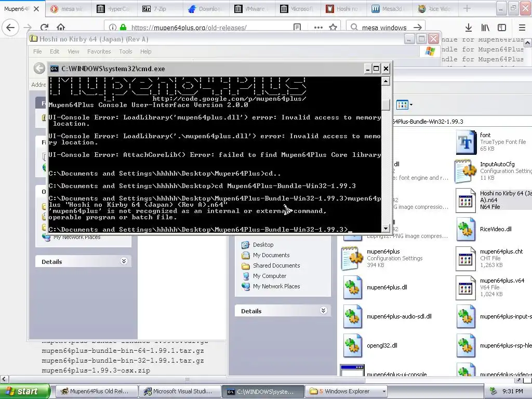Viewport: 532px width, 399px height.
Task: Select mupen64plus-audio-sdl.dll file icon
Action: click(x=353, y=316)
